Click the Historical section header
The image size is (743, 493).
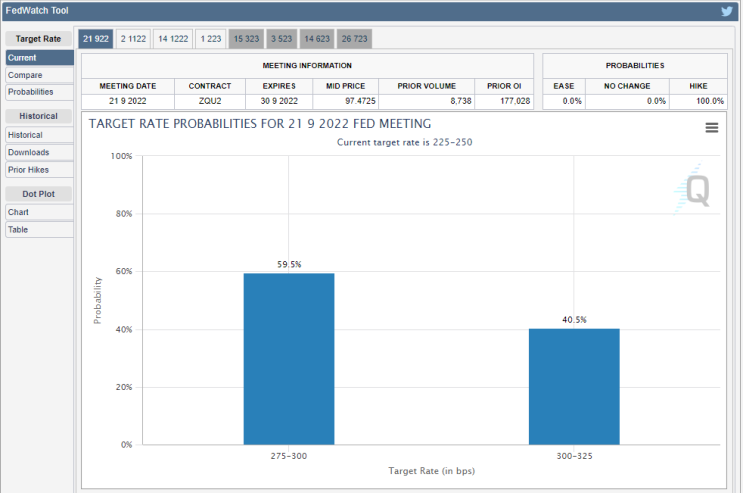[x=38, y=116]
